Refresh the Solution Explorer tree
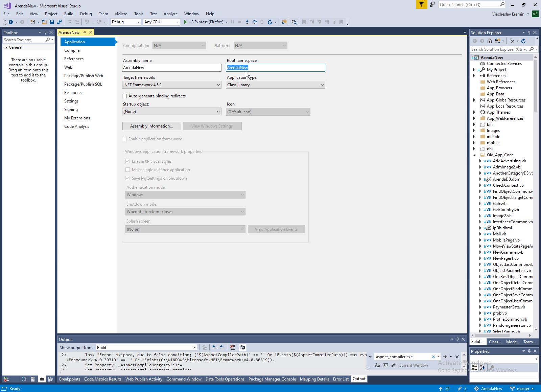541x392 pixels. (x=523, y=41)
